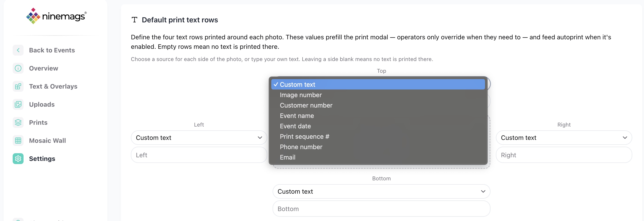
Task: Click the Mosaic Wall grid icon
Action: [18, 141]
